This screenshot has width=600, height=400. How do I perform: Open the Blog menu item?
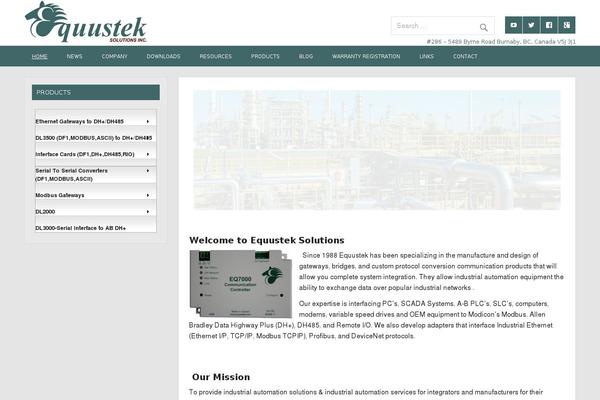pyautogui.click(x=306, y=56)
